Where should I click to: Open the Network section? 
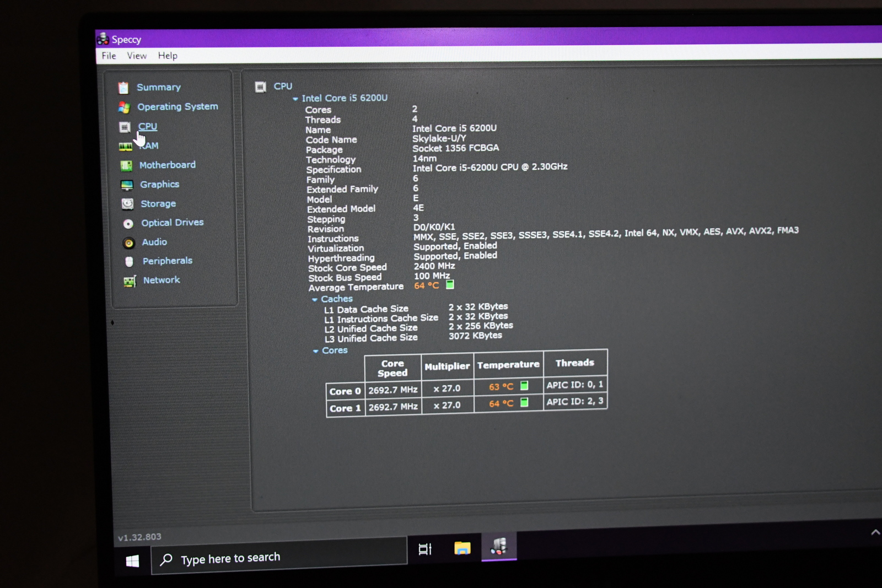[162, 280]
